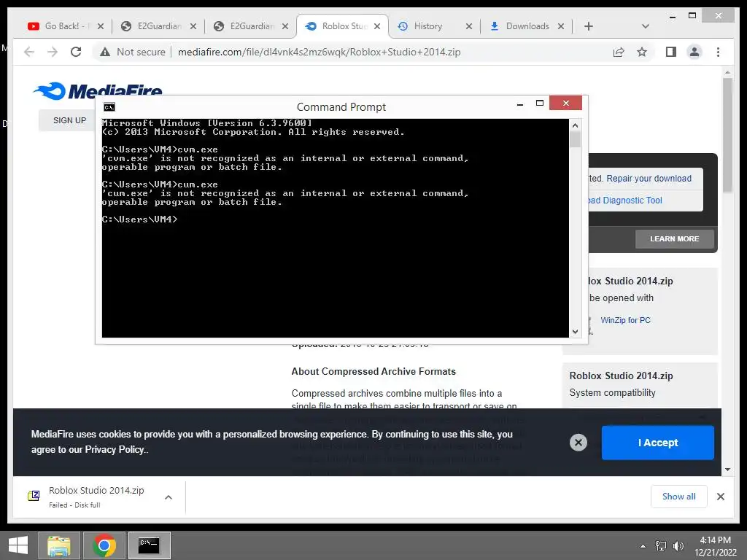Click the Command Prompt title bar icon
This screenshot has width=747, height=560.
(x=109, y=107)
